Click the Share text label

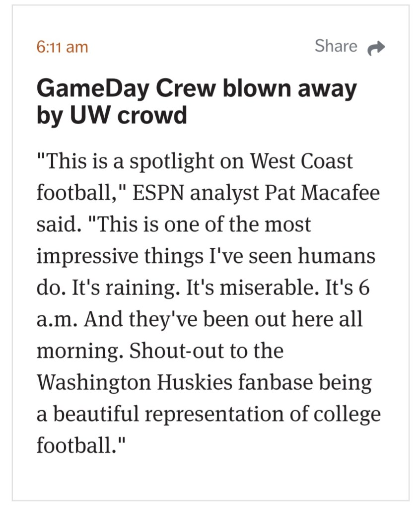pos(336,46)
